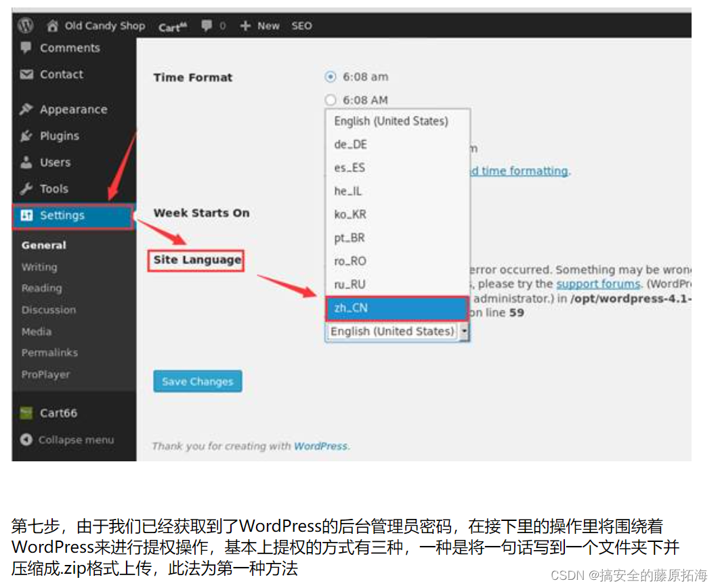Open the General settings submenu
The image size is (718, 588).
(44, 245)
